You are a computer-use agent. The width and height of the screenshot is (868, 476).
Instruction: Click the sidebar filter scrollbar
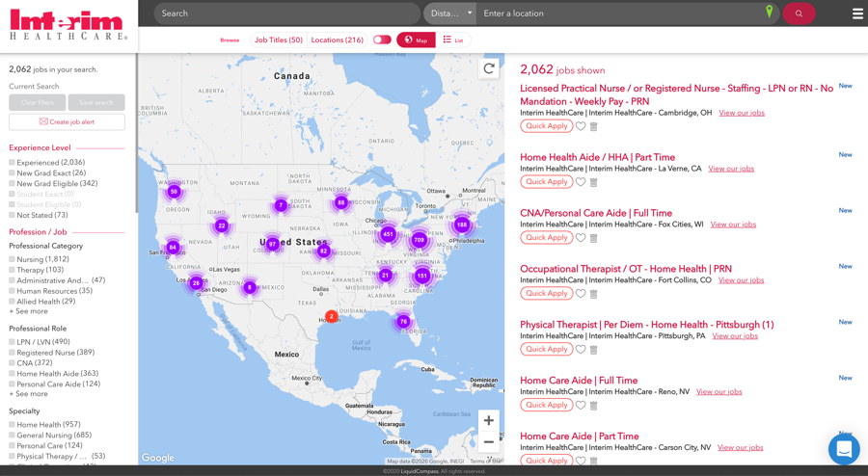pos(136,133)
